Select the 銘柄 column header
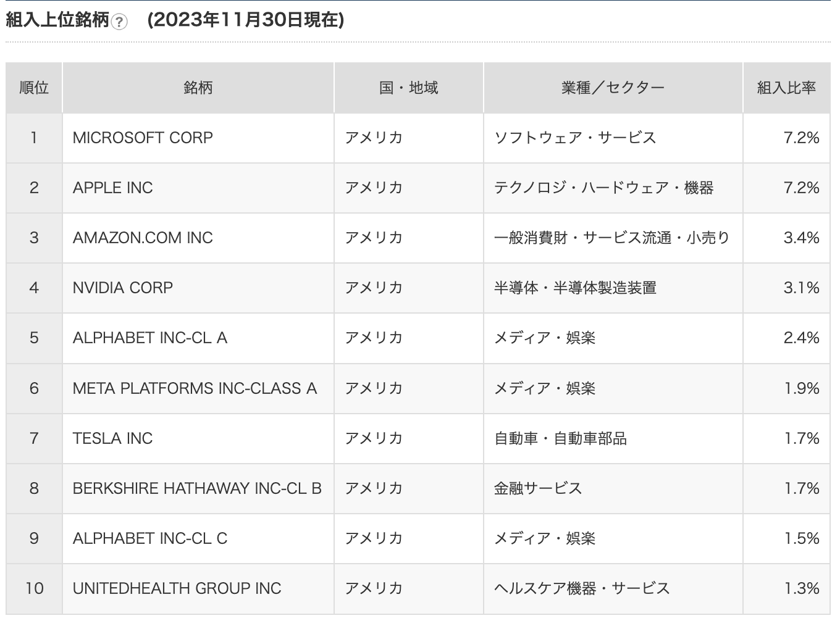The image size is (840, 626). click(198, 88)
